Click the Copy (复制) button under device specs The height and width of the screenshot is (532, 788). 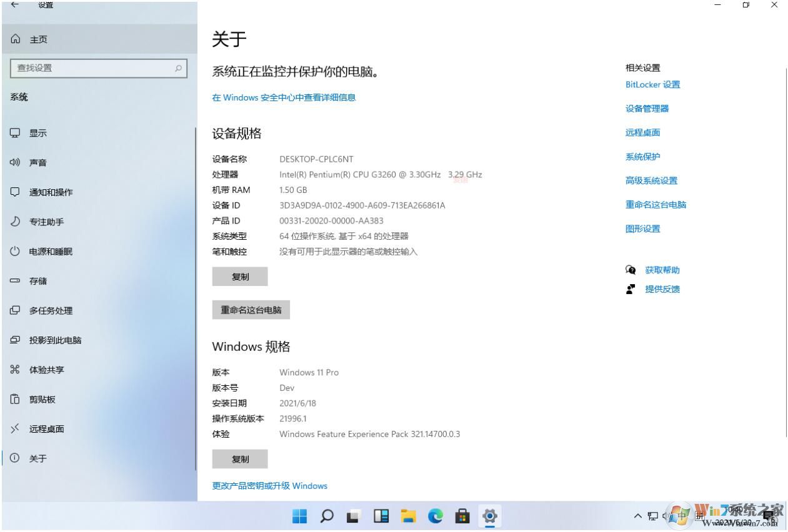coord(240,276)
